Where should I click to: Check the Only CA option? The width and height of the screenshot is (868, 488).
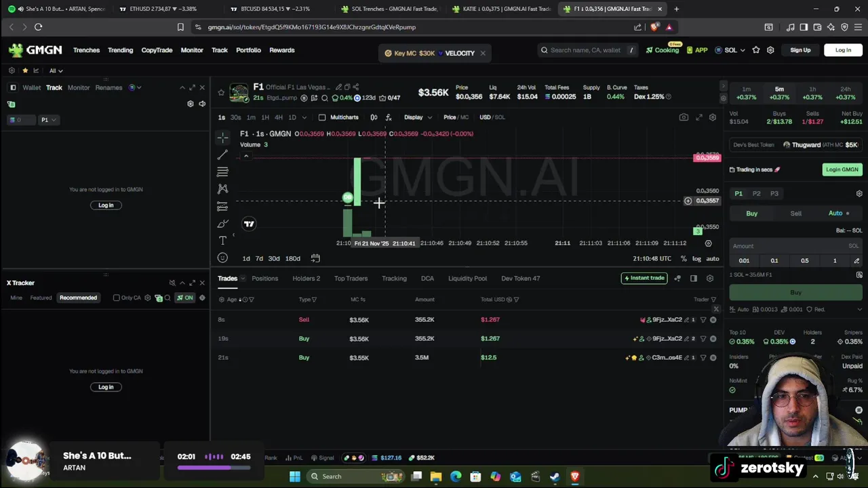117,298
